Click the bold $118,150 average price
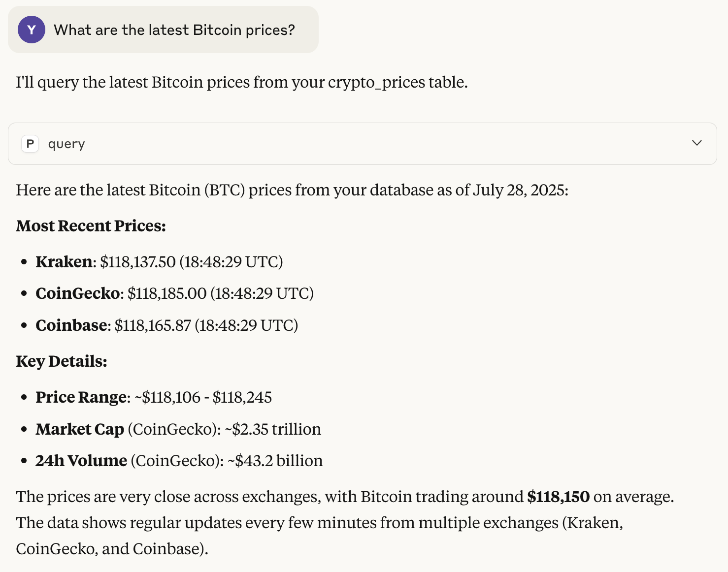 pyautogui.click(x=559, y=497)
